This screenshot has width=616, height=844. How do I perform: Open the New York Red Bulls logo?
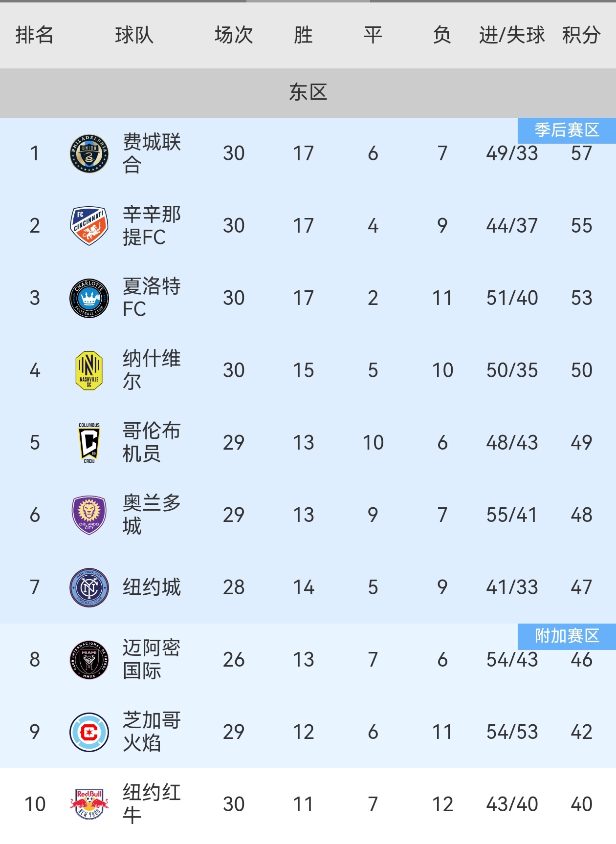tap(89, 804)
